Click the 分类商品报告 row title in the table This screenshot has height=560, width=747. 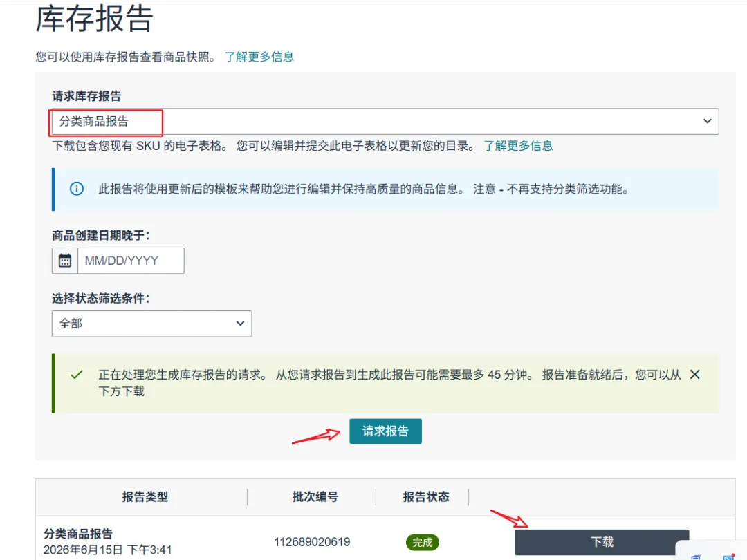[78, 534]
